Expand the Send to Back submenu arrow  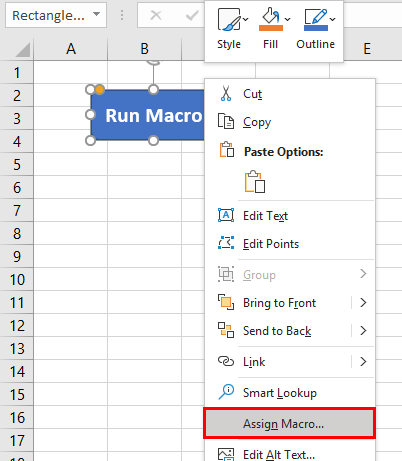pos(363,331)
